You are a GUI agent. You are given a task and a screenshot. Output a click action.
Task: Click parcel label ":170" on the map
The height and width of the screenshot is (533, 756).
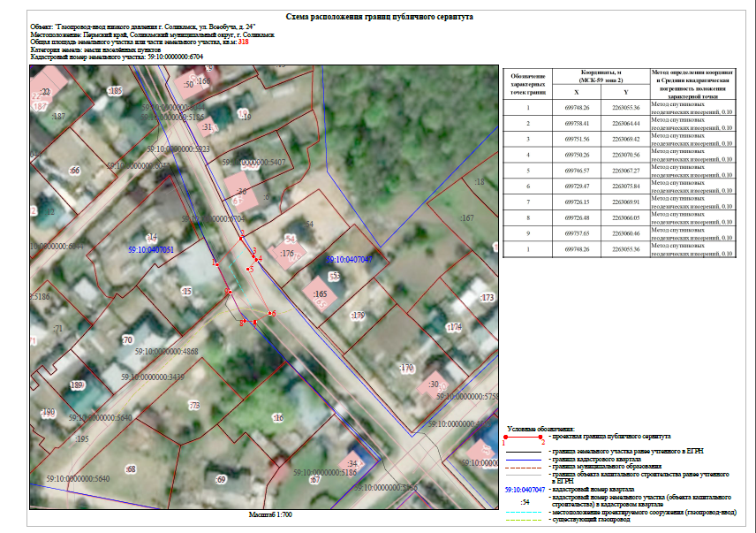click(x=406, y=368)
